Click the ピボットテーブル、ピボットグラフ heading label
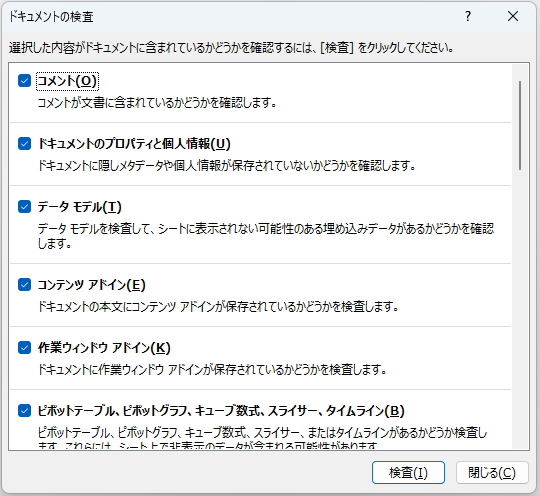This screenshot has width=540, height=496. tap(221, 411)
